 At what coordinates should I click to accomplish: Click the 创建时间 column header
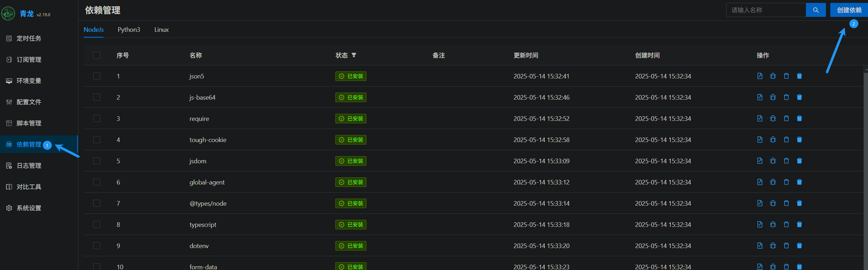click(647, 55)
